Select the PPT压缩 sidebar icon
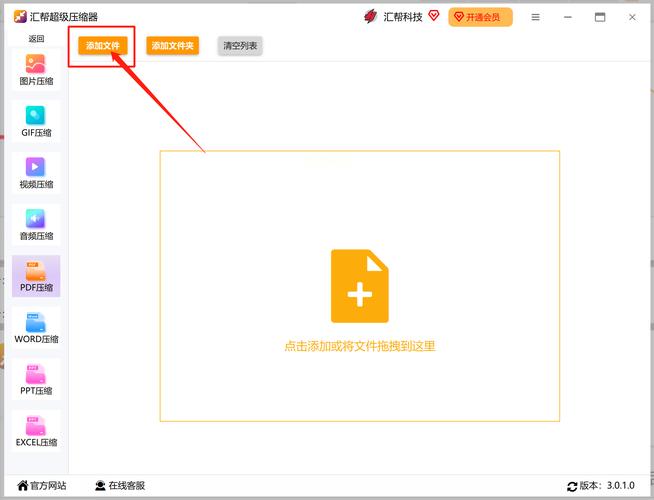Screen dimensions: 654x500 [x=36, y=375]
